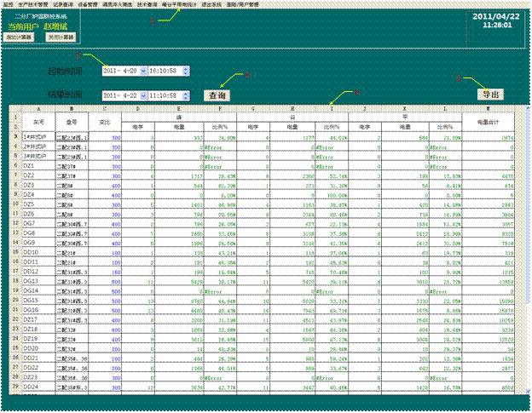Click the end time spinner at 11:10:58
This screenshot has height=413, width=532.
coord(187,95)
